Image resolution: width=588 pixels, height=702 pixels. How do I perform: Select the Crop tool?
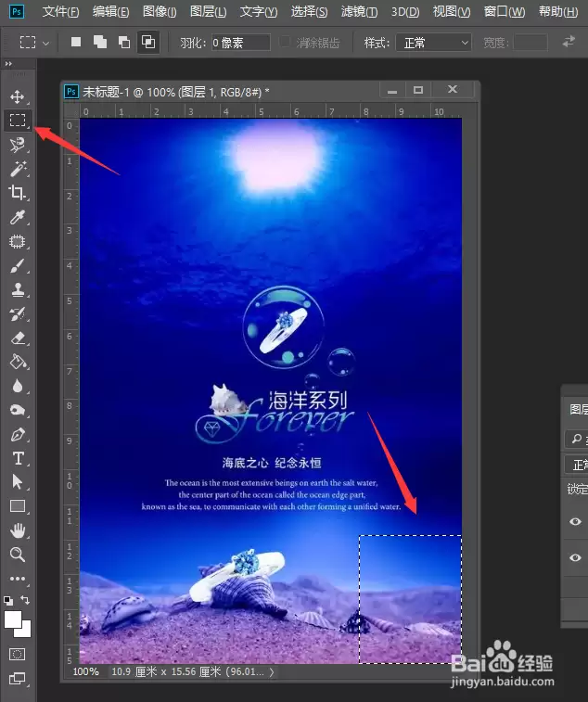pyautogui.click(x=18, y=193)
